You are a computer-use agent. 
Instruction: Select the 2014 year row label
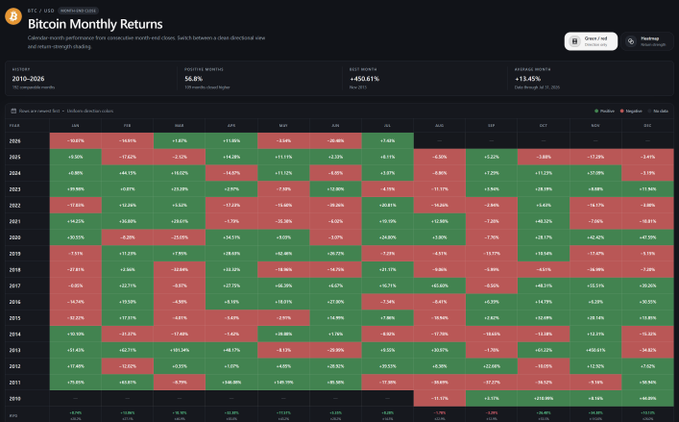coord(15,334)
